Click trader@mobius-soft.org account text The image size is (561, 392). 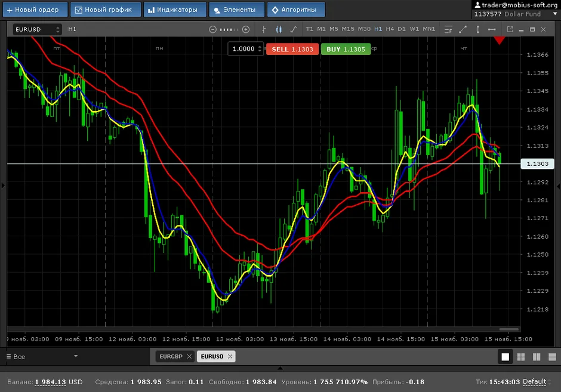[x=519, y=5]
